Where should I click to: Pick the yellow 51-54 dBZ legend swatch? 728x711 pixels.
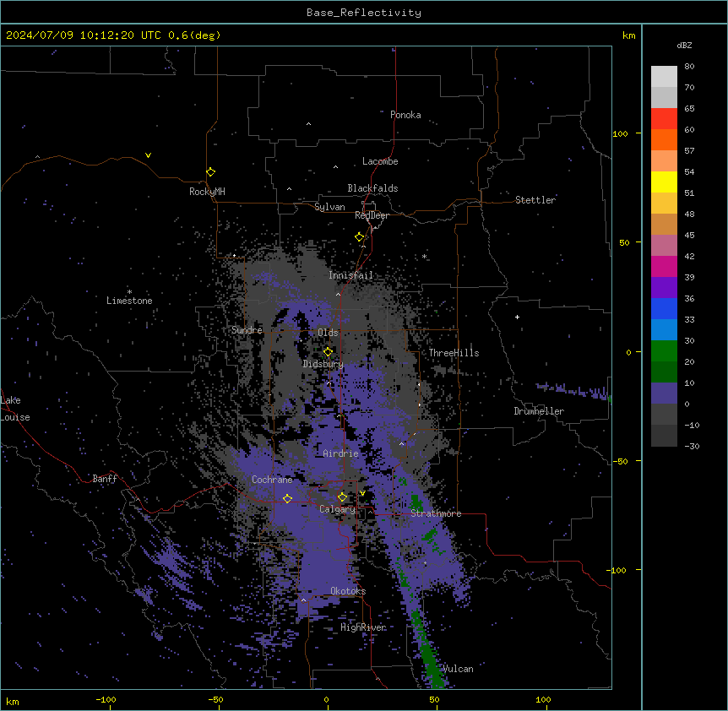[x=664, y=182]
